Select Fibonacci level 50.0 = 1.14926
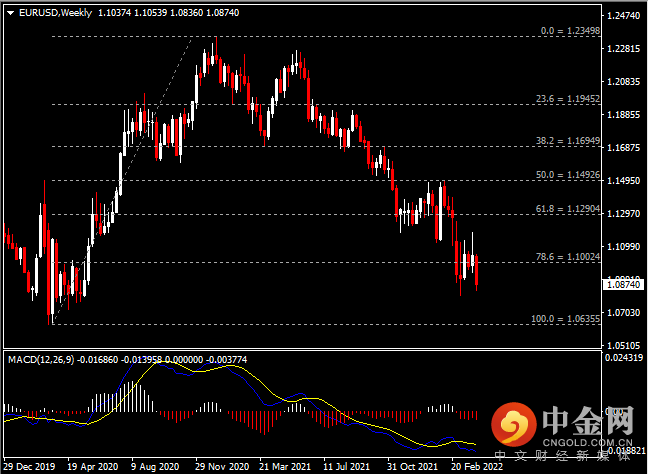648x474 pixels. (568, 175)
